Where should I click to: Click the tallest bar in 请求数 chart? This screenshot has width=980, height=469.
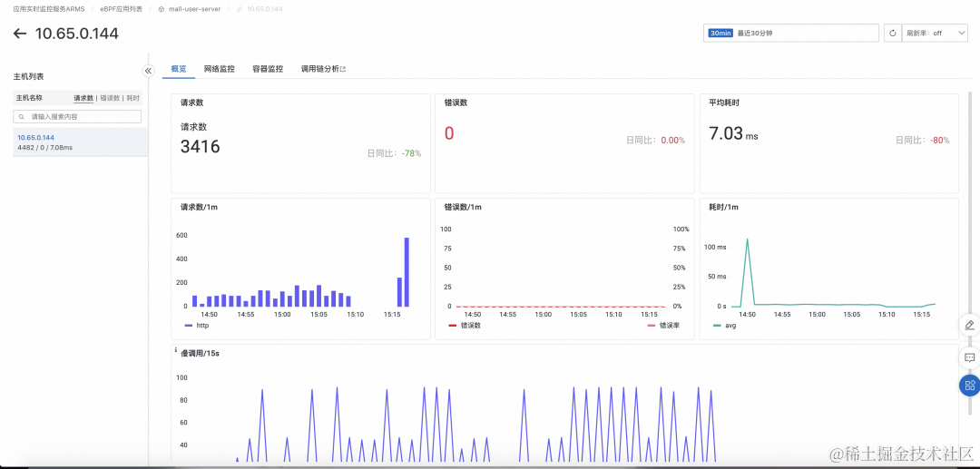pyautogui.click(x=407, y=272)
